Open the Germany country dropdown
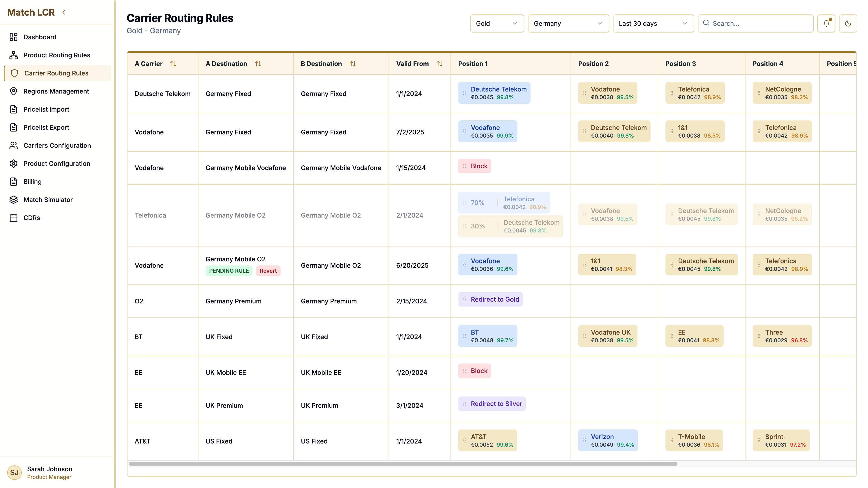Screen dimensions: 868x488 [x=568, y=23]
